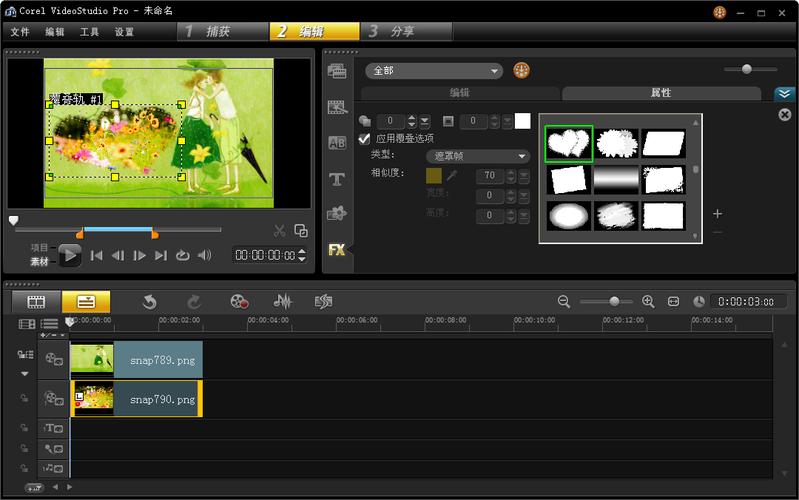Collapse the options panel double-chevron

[x=784, y=94]
